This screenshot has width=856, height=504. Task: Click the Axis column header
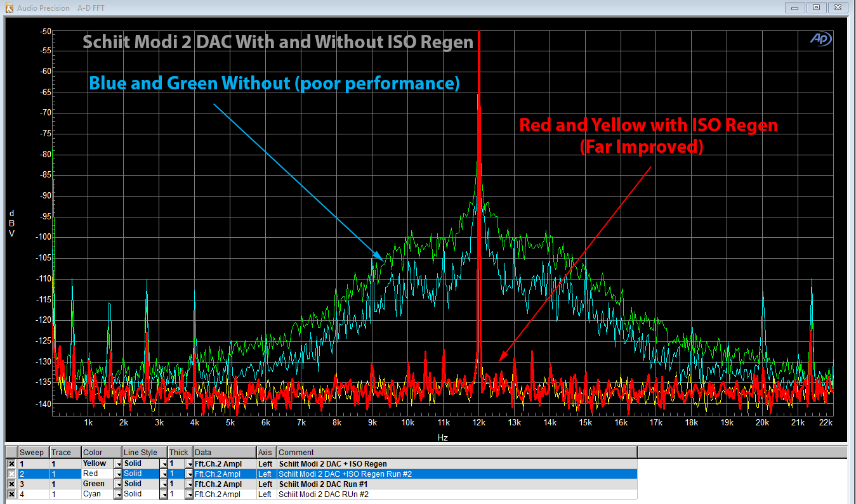[267, 453]
